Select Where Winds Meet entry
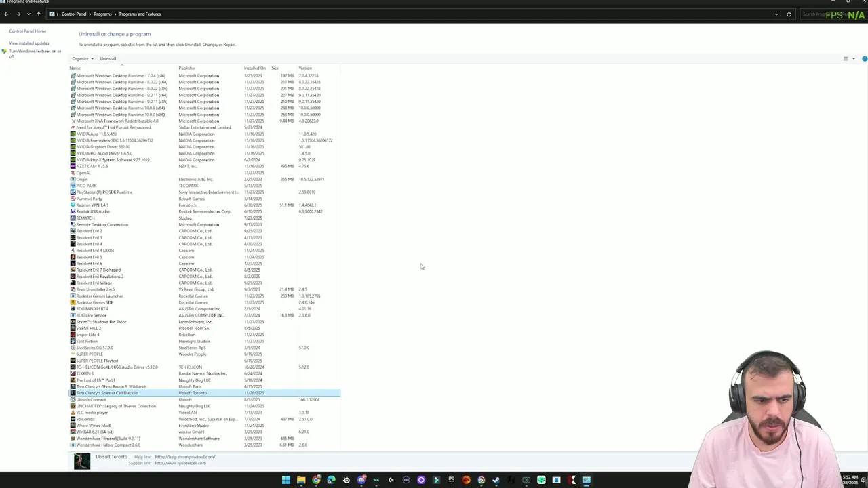The width and height of the screenshot is (868, 488). tap(204, 426)
